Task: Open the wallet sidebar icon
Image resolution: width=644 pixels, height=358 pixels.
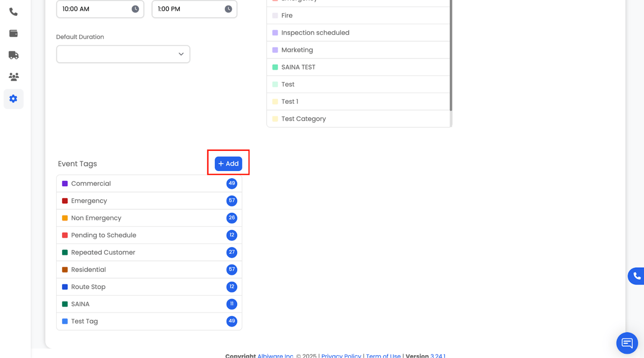Action: [13, 33]
